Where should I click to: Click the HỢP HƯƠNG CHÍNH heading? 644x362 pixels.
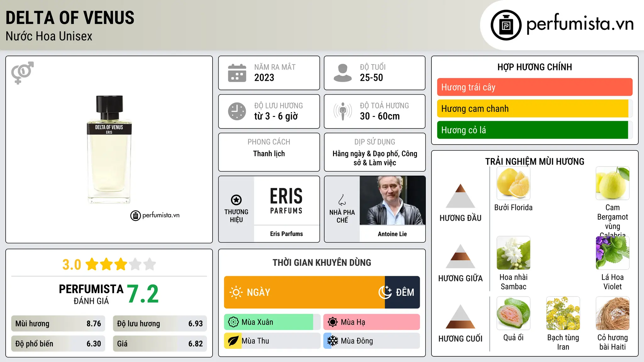(x=535, y=67)
